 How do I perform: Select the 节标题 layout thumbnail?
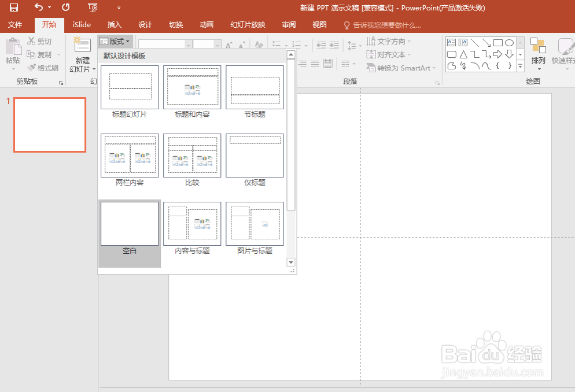point(255,87)
